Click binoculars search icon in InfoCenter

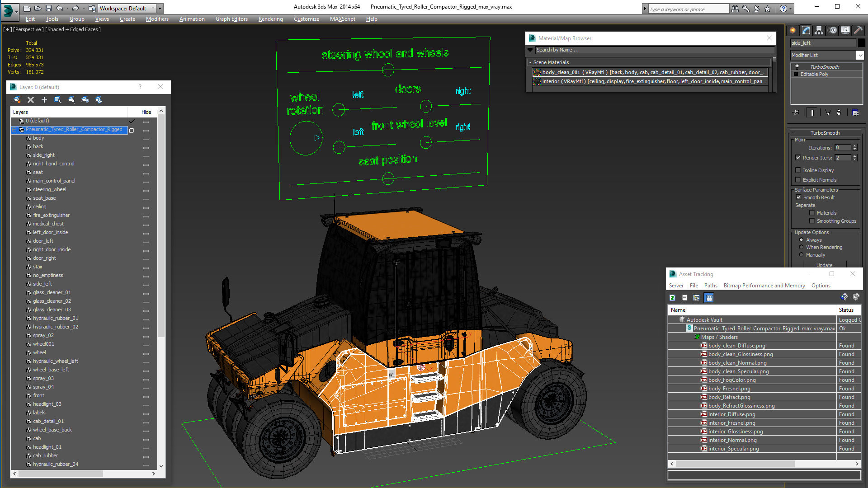[735, 9]
